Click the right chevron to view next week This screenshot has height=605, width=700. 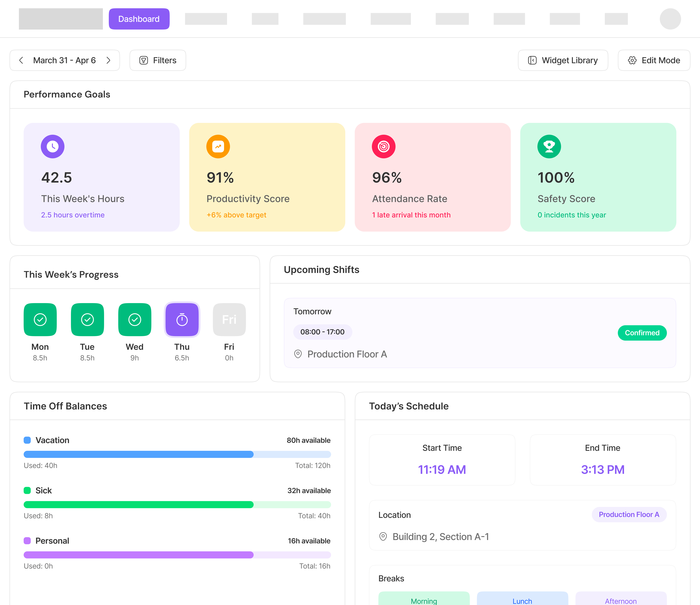click(x=108, y=60)
